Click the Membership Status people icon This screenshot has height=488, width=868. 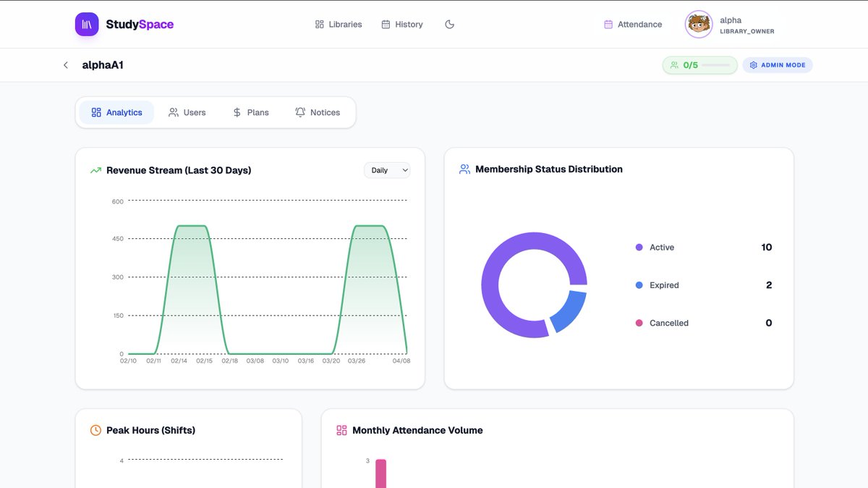[464, 169]
